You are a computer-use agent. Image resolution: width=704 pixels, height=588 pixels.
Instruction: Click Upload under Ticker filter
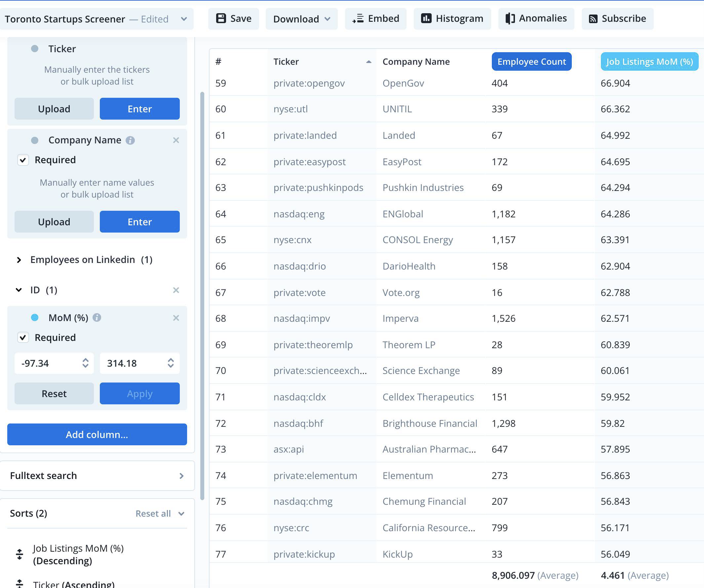click(54, 109)
